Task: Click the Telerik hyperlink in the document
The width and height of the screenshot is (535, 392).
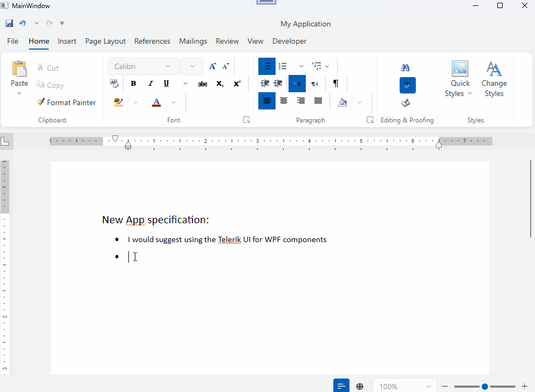Action: (x=230, y=239)
